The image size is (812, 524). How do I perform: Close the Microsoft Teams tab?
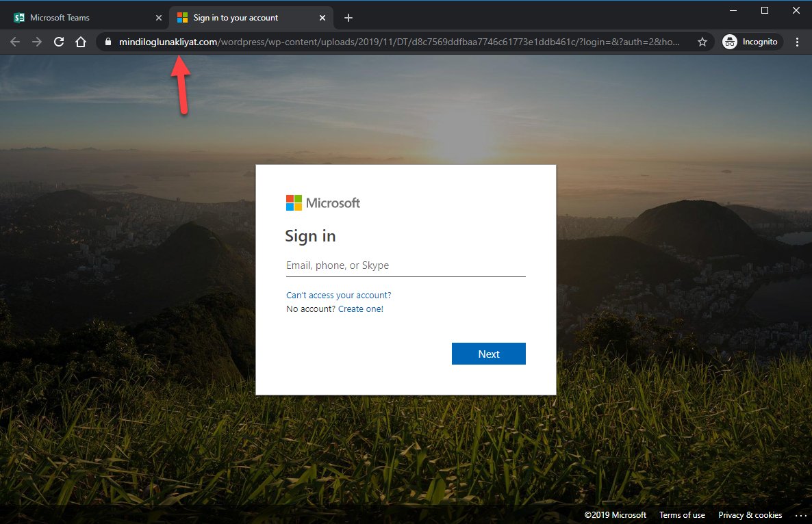[x=158, y=18]
